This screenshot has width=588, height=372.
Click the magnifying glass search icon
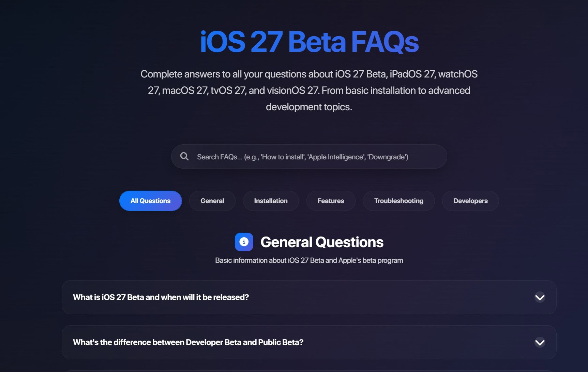pyautogui.click(x=184, y=157)
